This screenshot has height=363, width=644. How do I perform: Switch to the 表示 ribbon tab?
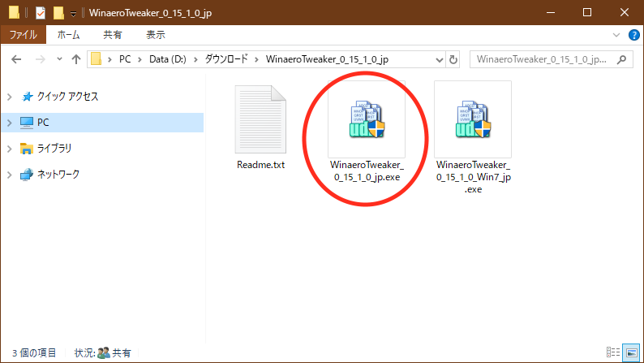click(156, 35)
